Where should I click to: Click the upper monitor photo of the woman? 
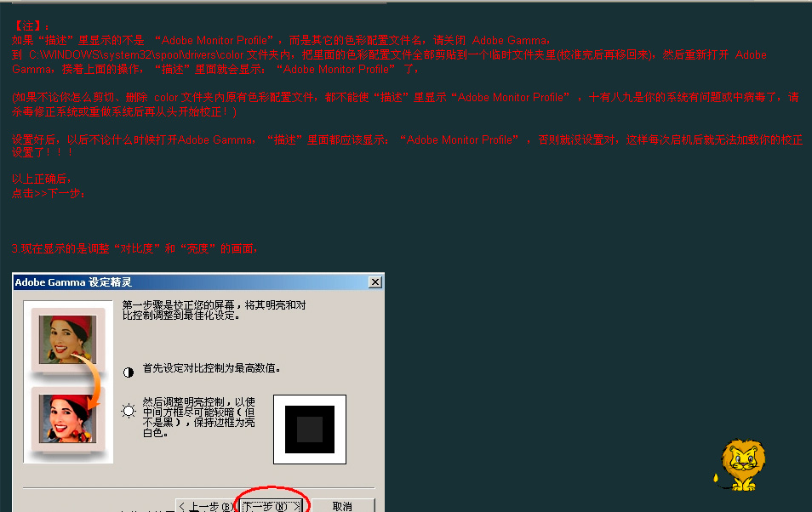pyautogui.click(x=68, y=339)
